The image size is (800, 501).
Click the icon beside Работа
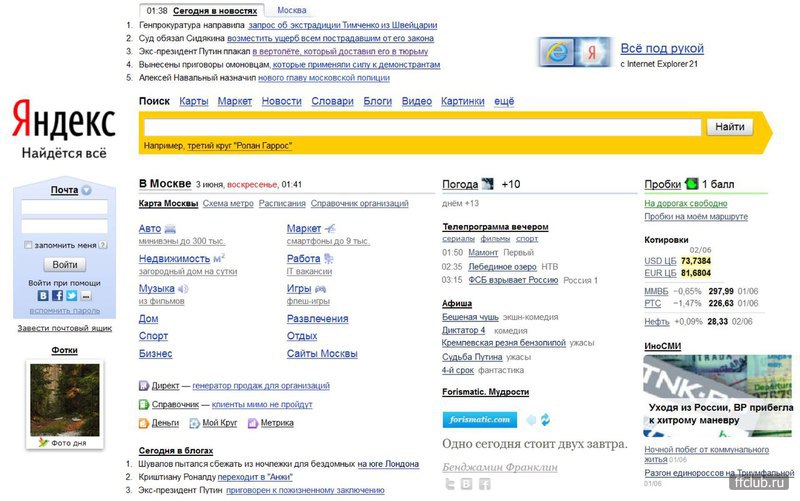pos(329,259)
